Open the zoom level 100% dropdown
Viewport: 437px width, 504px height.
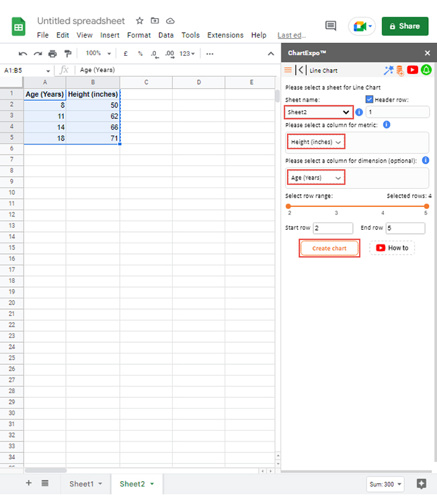tap(98, 54)
